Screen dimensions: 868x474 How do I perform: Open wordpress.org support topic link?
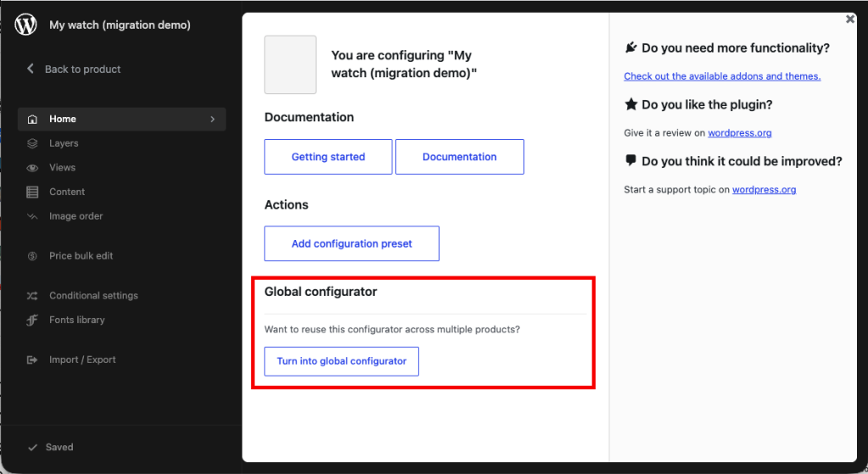click(764, 189)
